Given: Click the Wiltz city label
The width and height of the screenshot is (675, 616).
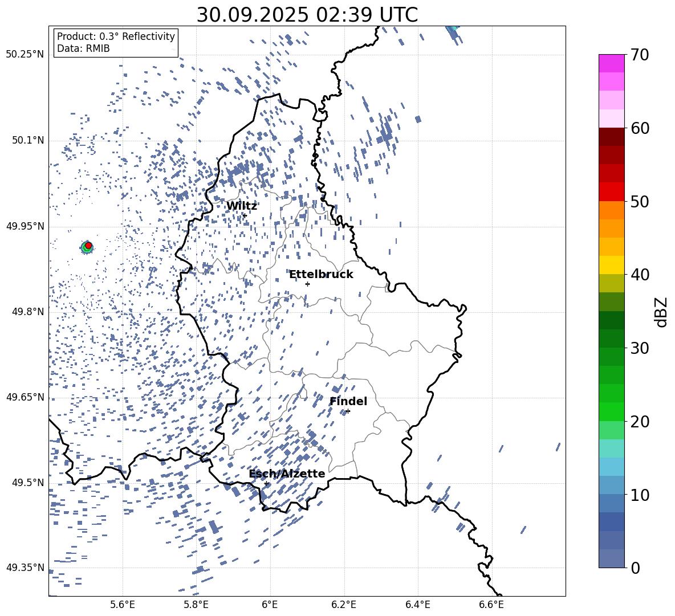Looking at the screenshot, I should (242, 206).
